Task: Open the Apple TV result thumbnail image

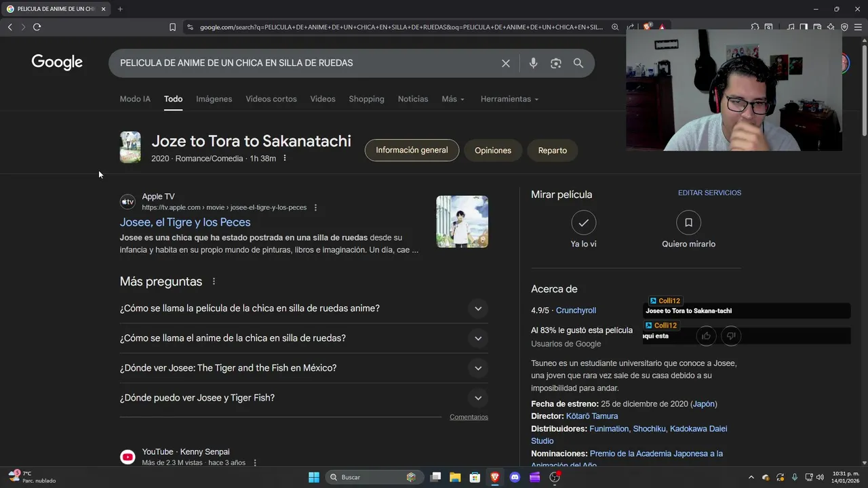Action: pyautogui.click(x=462, y=222)
